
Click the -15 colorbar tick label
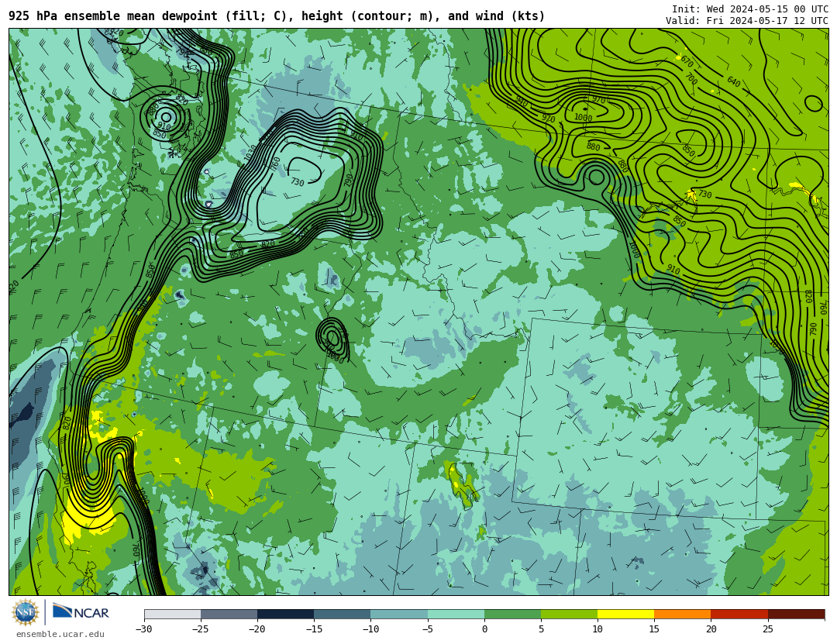coord(313,629)
